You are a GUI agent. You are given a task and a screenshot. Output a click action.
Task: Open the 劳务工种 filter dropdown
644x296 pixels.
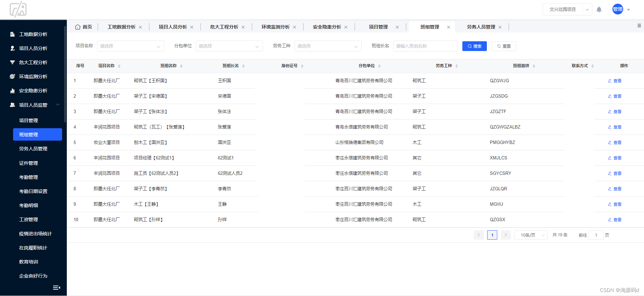328,46
